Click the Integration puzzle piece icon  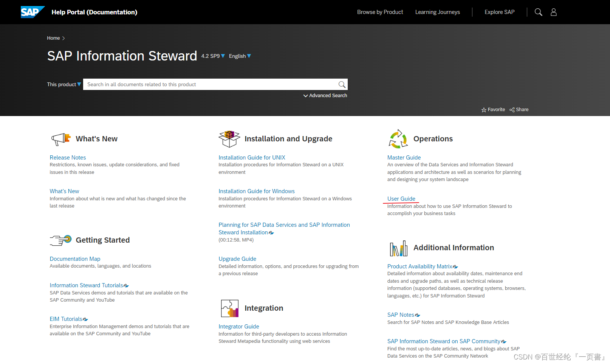coord(230,308)
